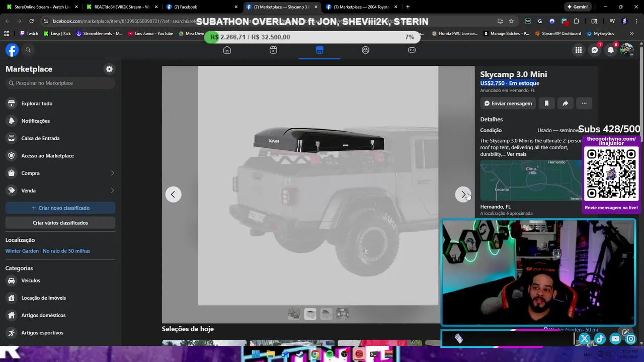Switch to Marketplace 2004 Toyota tab

click(x=362, y=7)
